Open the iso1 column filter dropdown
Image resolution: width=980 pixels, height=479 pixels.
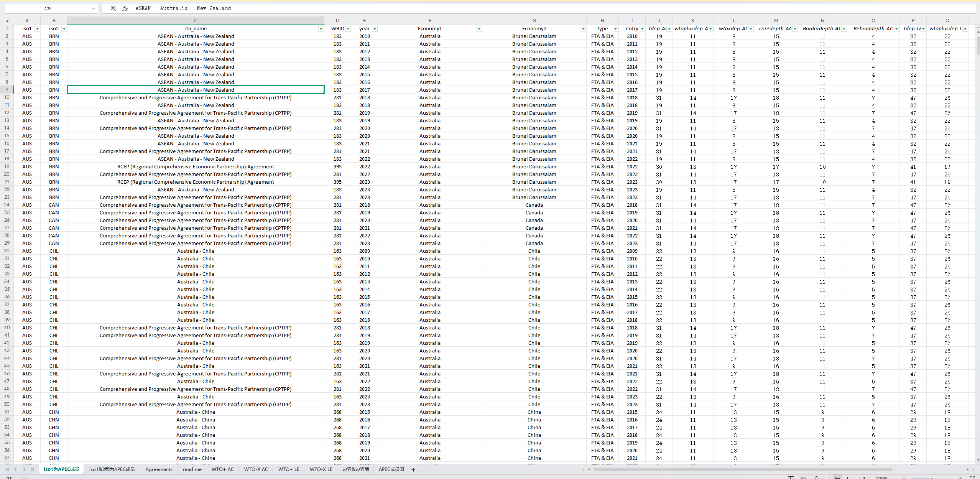(x=37, y=29)
